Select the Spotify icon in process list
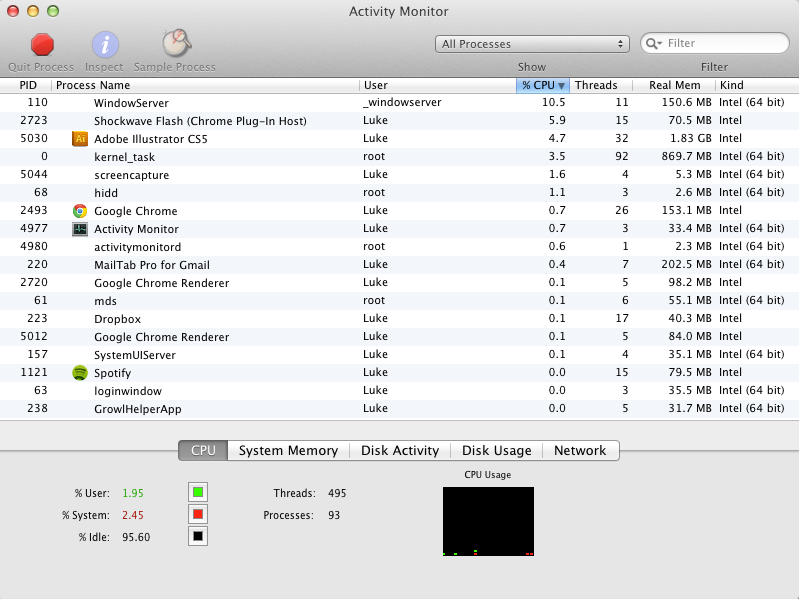 80,373
